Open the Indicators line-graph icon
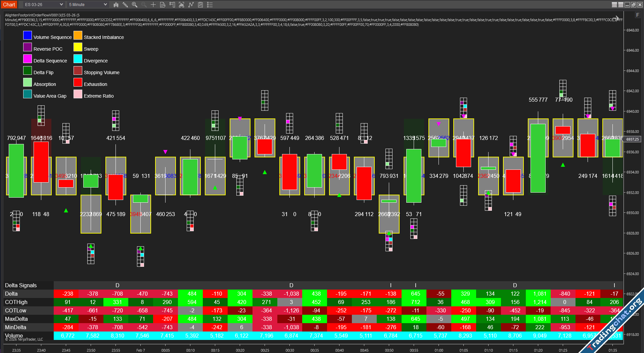 click(191, 5)
